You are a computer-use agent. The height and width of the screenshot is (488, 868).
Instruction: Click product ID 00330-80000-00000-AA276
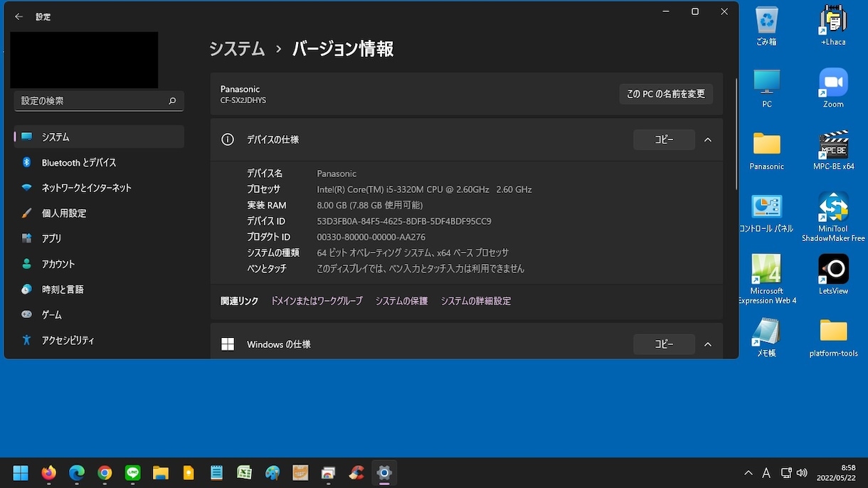click(x=371, y=237)
